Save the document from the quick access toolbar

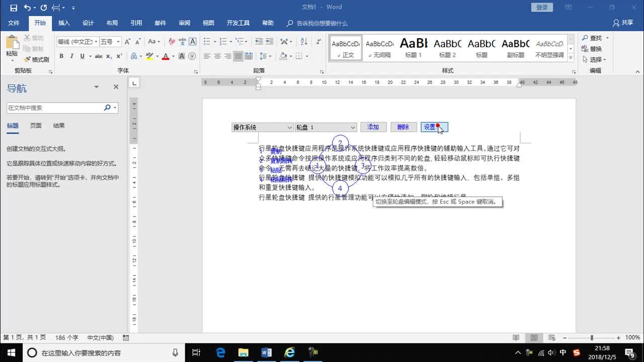pos(14,8)
